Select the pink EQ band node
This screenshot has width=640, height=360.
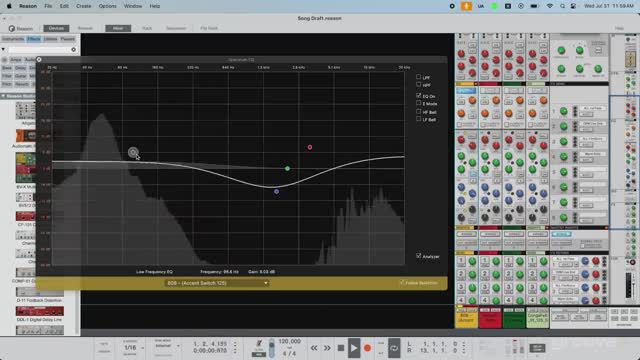(x=310, y=147)
